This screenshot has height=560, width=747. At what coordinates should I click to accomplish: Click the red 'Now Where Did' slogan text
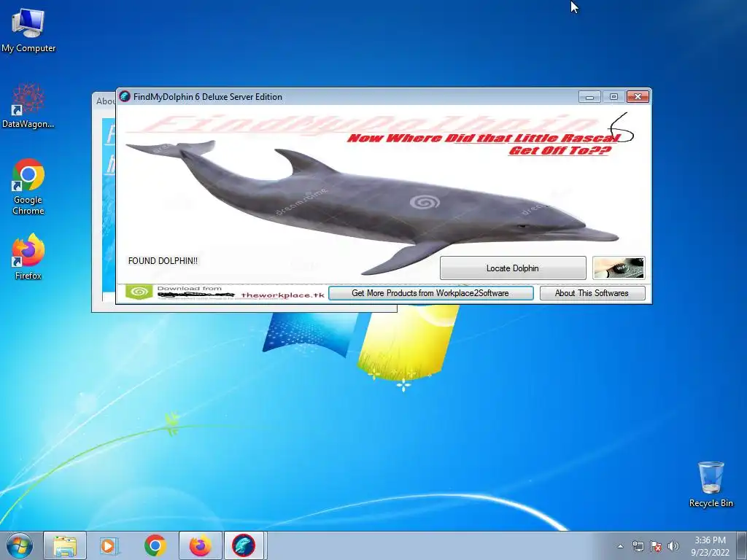coord(484,144)
